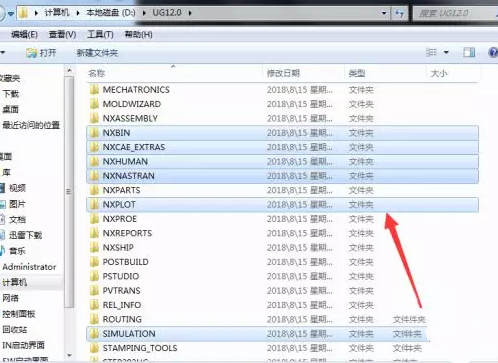Open the 图片 library
The width and height of the screenshot is (498, 363).
pyautogui.click(x=17, y=204)
